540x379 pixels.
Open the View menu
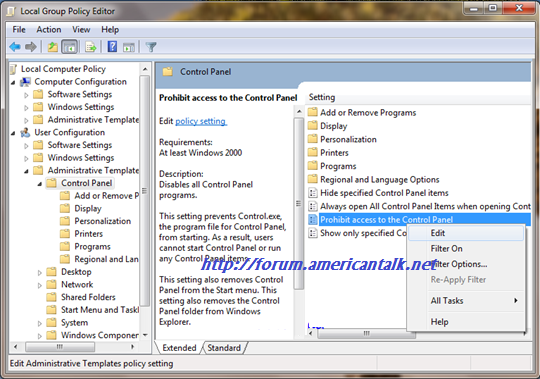[x=81, y=30]
